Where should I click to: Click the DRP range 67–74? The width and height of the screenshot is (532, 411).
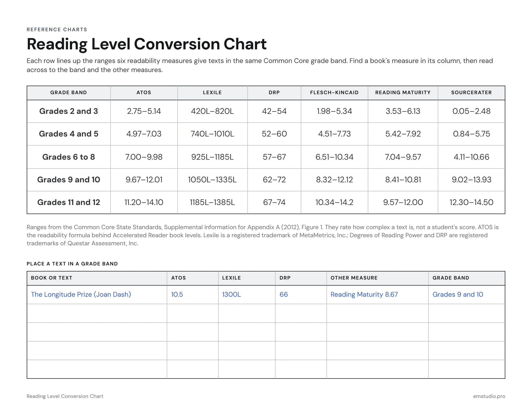[274, 202]
